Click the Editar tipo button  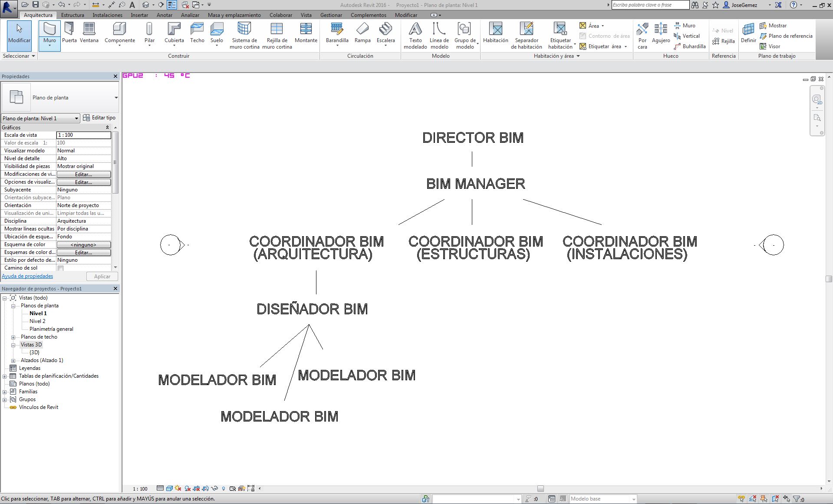point(99,118)
